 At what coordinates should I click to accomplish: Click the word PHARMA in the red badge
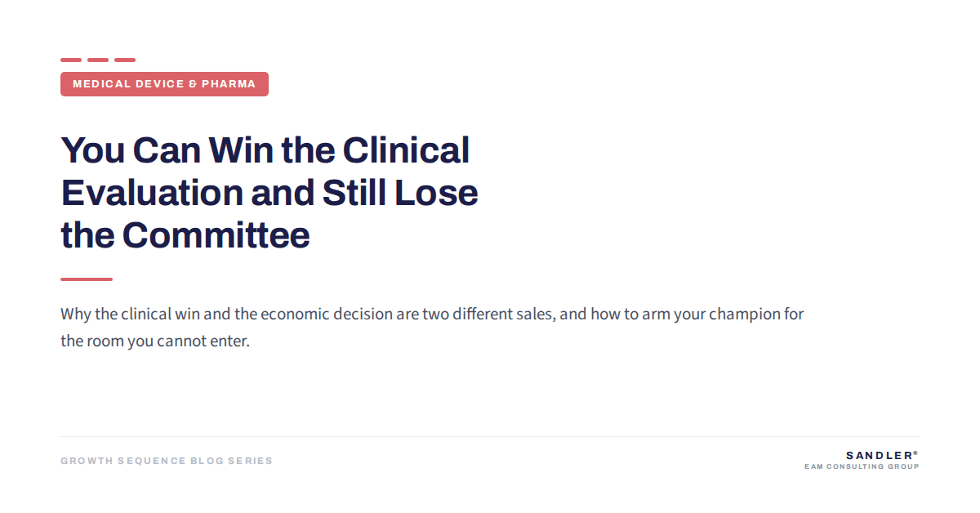pos(229,84)
